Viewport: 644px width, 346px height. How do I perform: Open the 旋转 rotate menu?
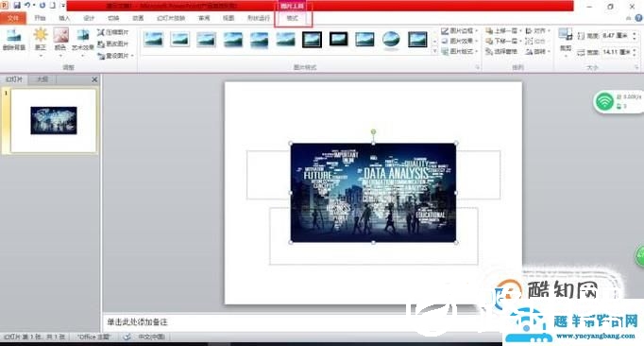coord(537,51)
